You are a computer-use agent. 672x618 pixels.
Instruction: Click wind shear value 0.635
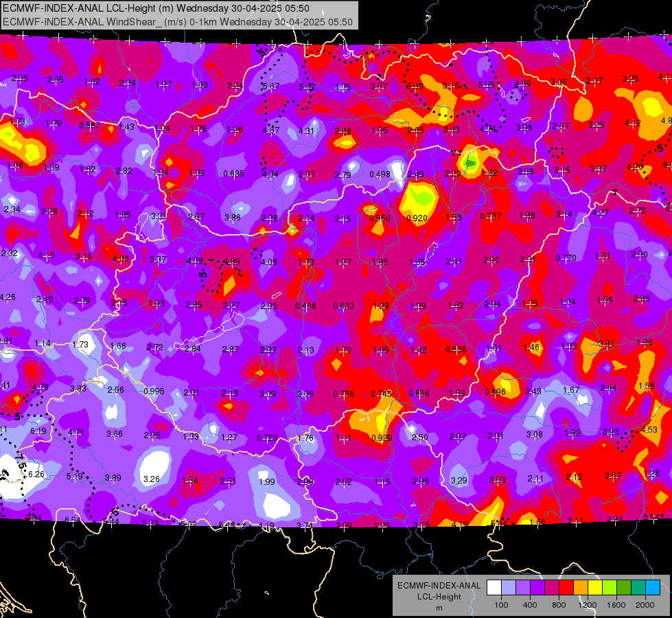coord(233,174)
